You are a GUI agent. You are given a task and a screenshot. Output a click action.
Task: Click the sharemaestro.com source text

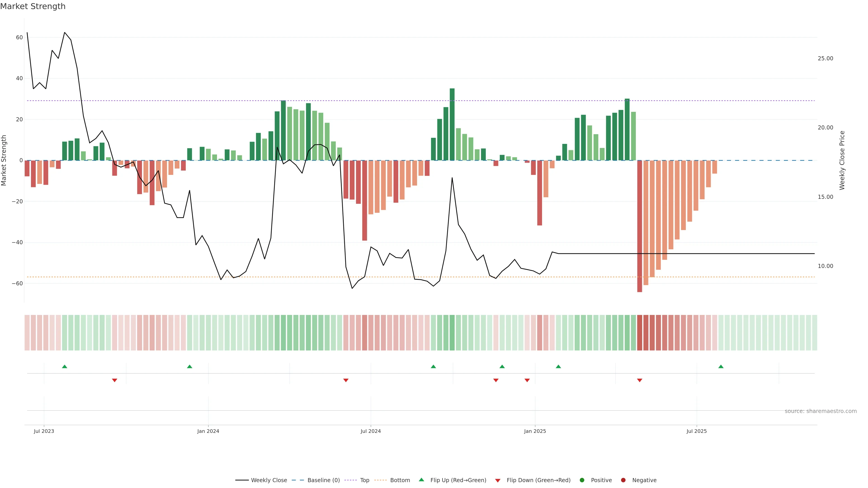click(x=821, y=411)
